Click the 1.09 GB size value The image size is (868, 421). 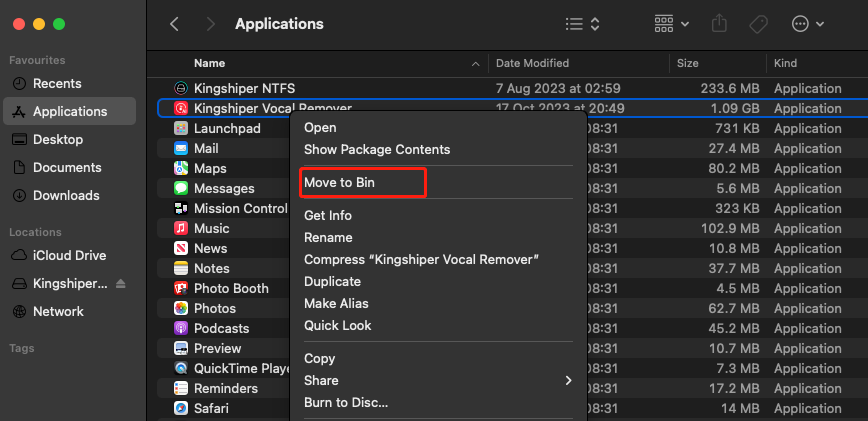(x=735, y=108)
